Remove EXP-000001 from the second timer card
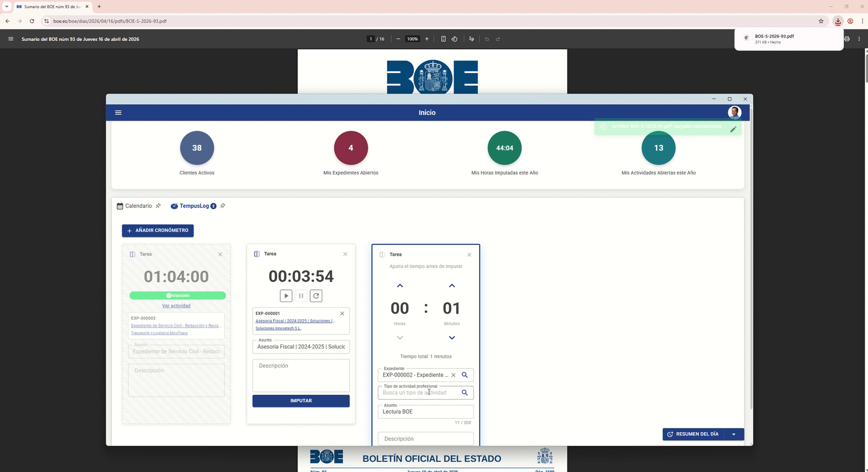 (342, 313)
